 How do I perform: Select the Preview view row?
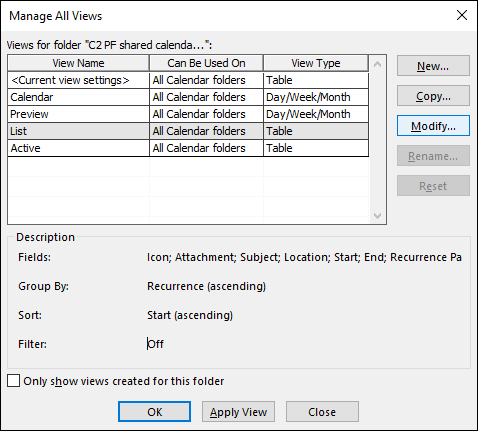point(188,114)
